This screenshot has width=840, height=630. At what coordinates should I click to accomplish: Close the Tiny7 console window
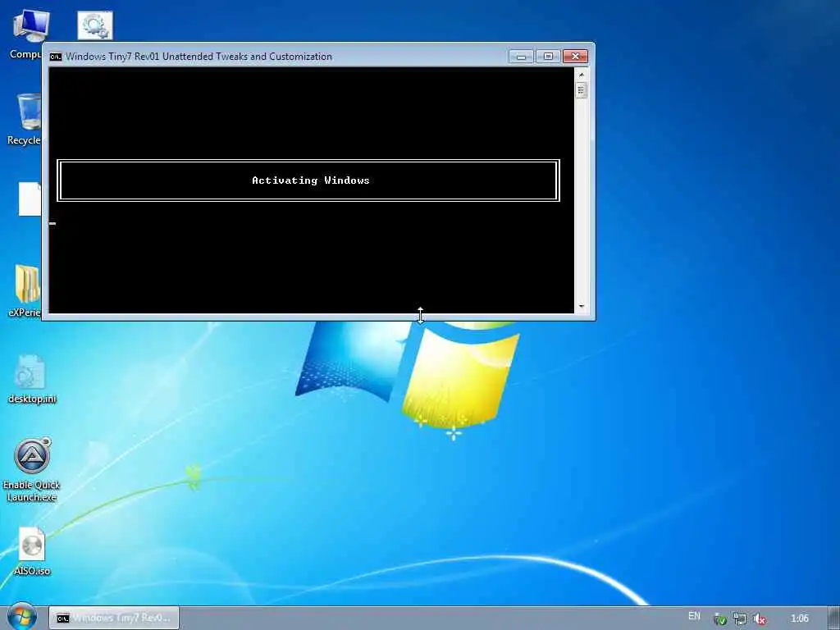[x=575, y=57]
